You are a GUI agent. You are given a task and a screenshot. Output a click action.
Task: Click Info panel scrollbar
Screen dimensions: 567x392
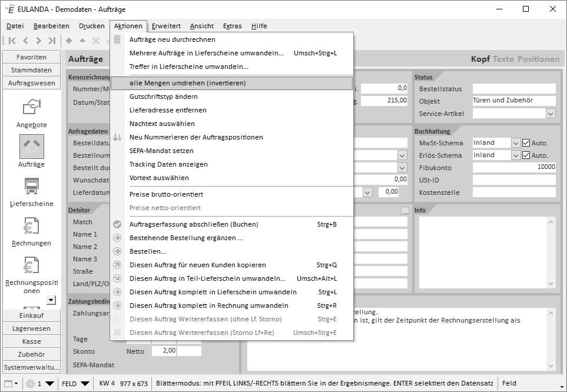pyautogui.click(x=551, y=253)
